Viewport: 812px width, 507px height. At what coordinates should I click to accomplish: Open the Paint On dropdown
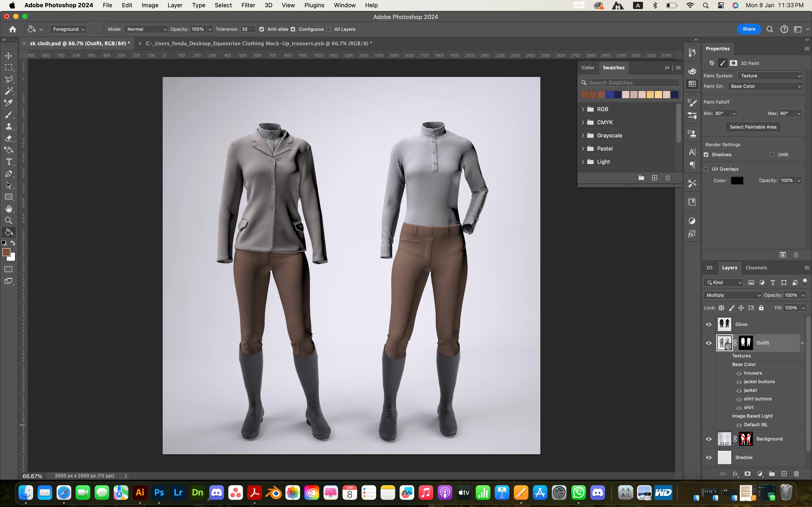(765, 86)
